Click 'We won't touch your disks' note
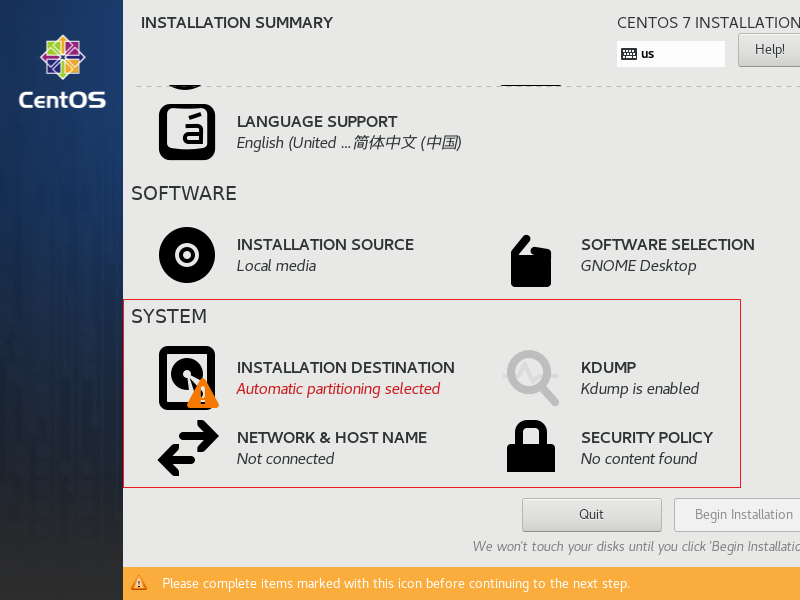Image resolution: width=800 pixels, height=600 pixels. tap(636, 546)
